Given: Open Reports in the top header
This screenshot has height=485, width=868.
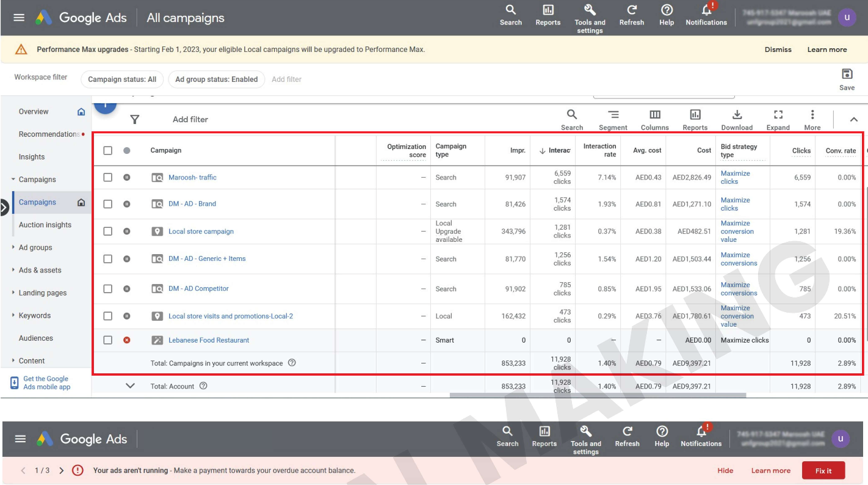Looking at the screenshot, I should (x=548, y=15).
